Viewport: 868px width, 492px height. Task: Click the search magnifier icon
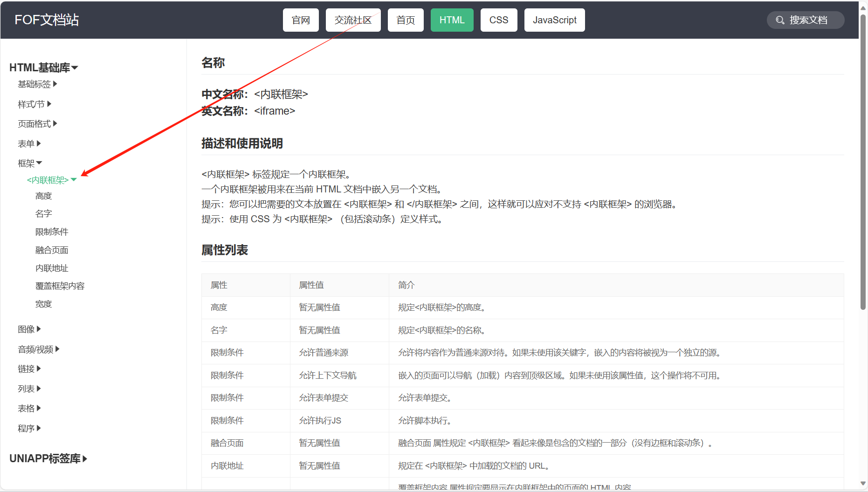pos(780,20)
